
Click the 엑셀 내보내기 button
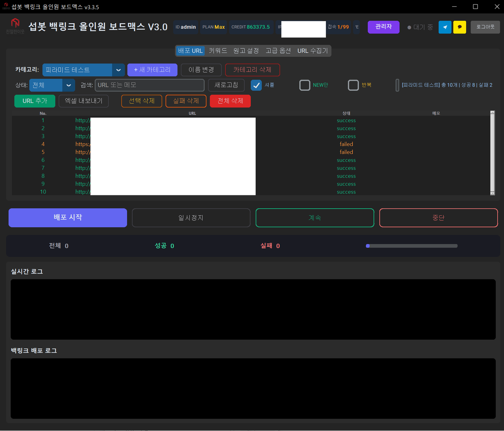click(83, 101)
